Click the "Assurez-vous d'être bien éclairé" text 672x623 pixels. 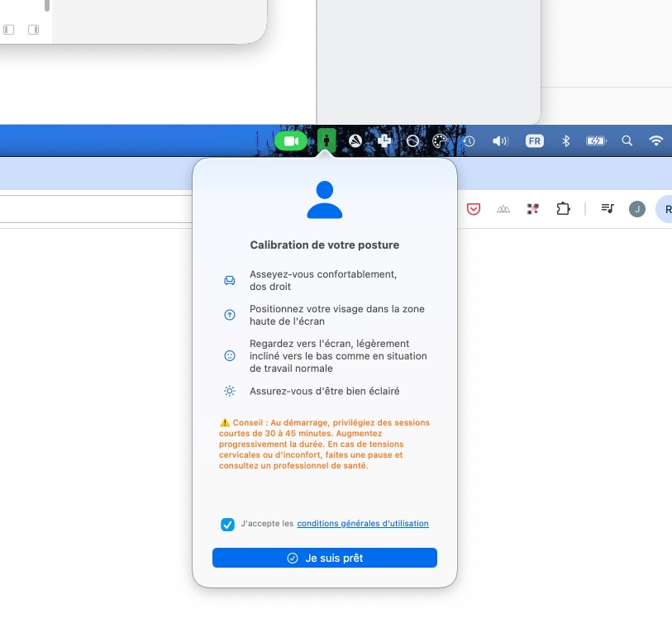(325, 391)
